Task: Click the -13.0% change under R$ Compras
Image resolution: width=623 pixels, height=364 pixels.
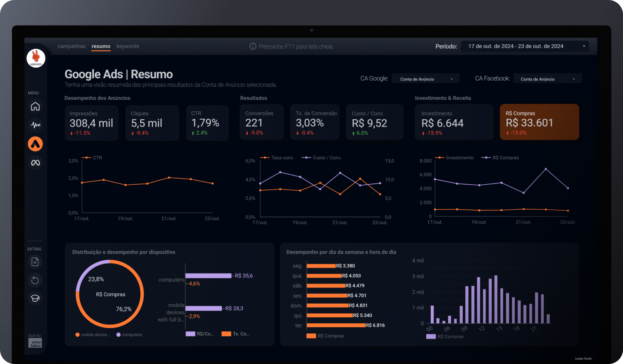Action: click(x=516, y=133)
